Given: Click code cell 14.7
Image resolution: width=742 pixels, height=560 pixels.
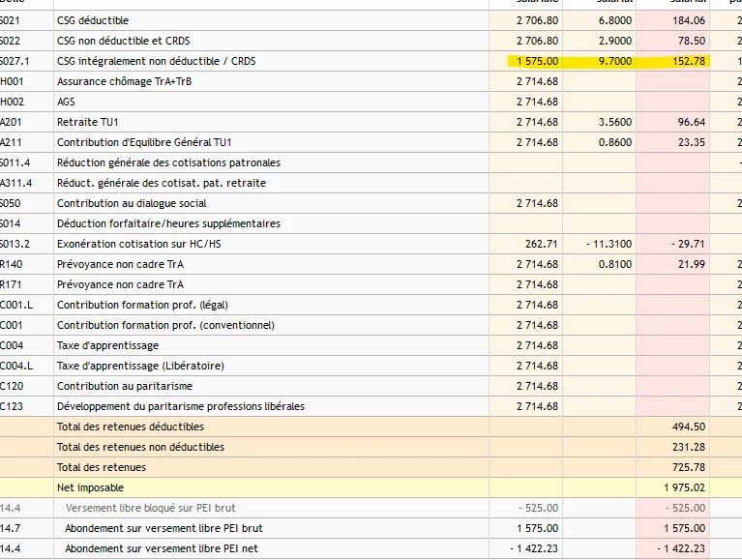Looking at the screenshot, I should (11, 529).
